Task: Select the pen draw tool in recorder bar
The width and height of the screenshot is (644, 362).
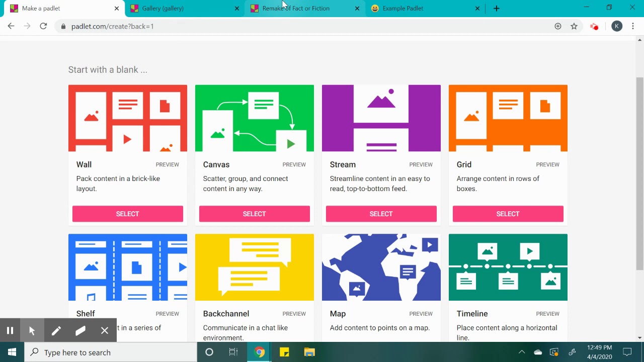Action: tap(56, 330)
